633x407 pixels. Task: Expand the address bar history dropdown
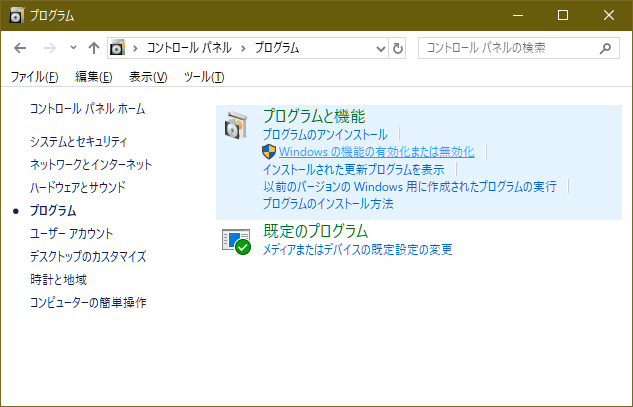380,48
